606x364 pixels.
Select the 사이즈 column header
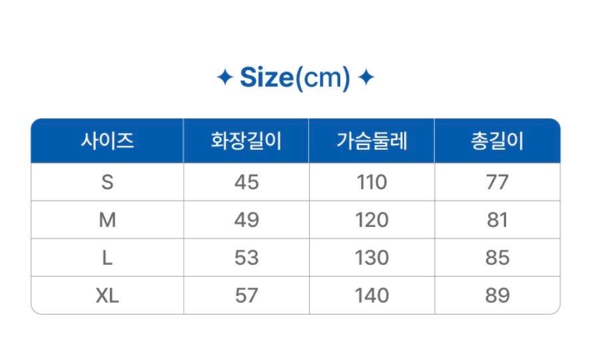(x=107, y=141)
